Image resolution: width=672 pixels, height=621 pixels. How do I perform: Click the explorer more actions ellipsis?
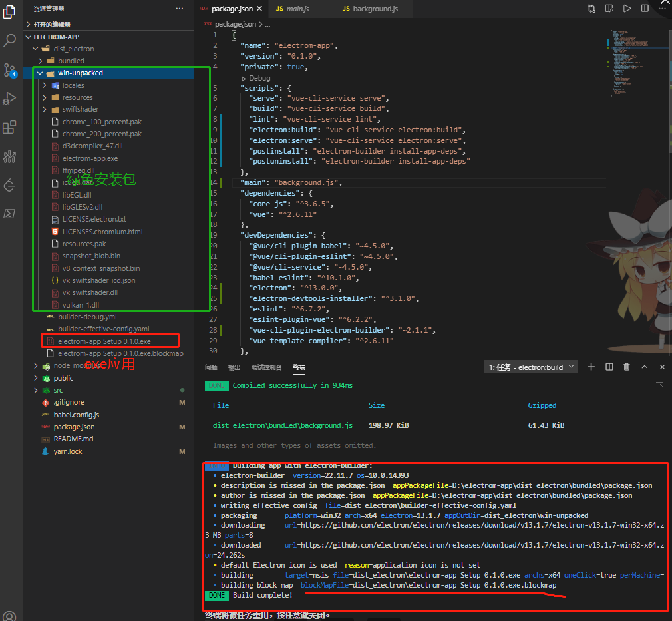coord(180,9)
